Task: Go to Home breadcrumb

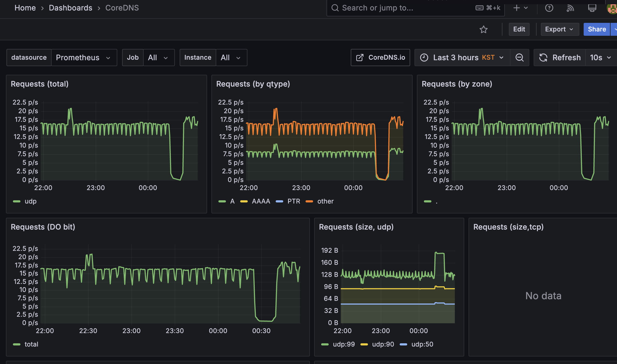Action: tap(25, 8)
